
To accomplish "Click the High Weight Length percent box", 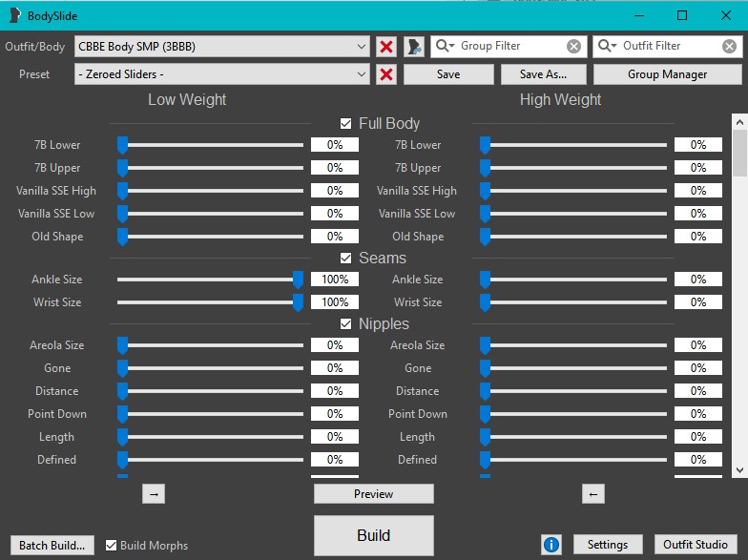I will point(698,437).
